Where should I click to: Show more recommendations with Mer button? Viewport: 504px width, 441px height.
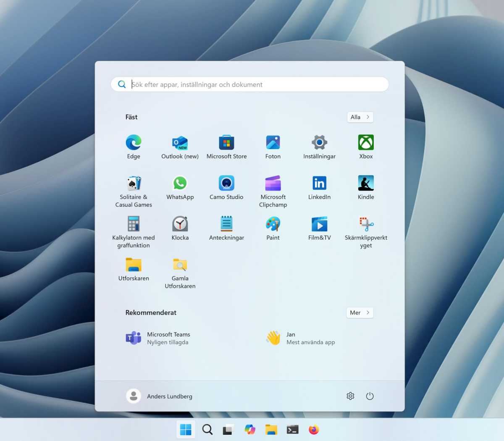(360, 312)
